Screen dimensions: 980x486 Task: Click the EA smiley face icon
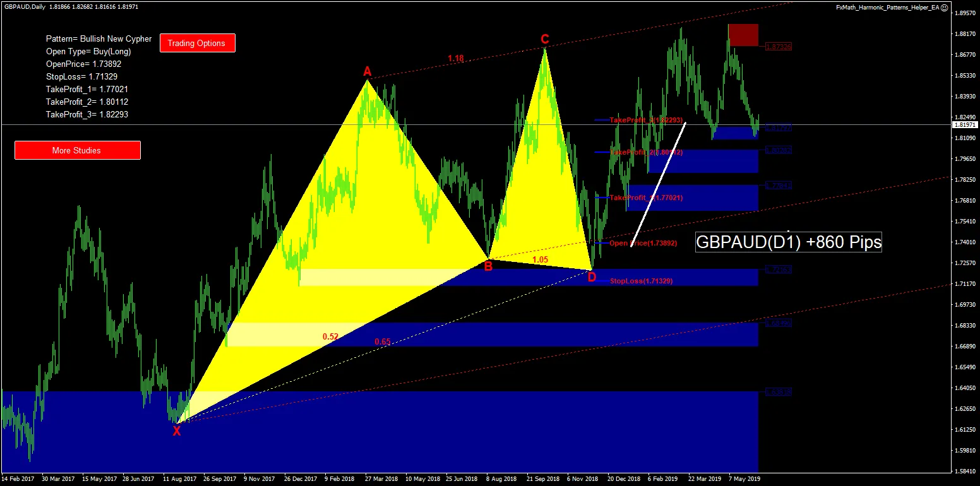[x=944, y=7]
